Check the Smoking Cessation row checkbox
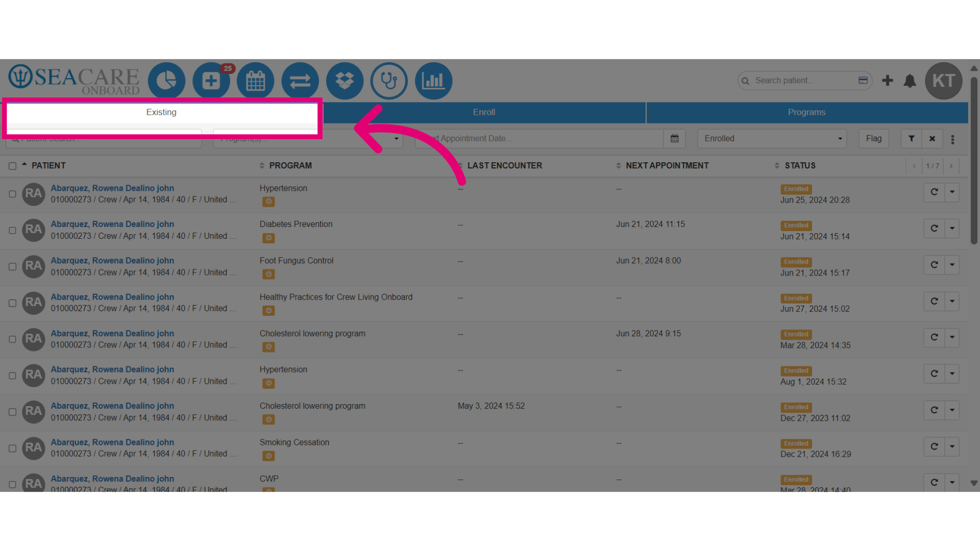 [12, 448]
